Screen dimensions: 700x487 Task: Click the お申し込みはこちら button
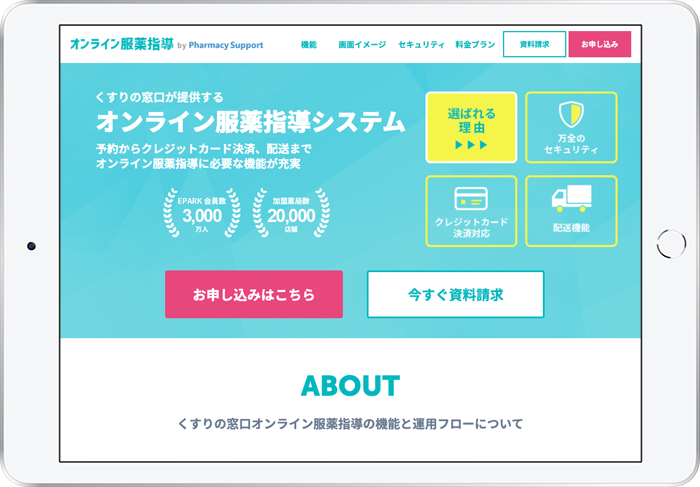(254, 294)
